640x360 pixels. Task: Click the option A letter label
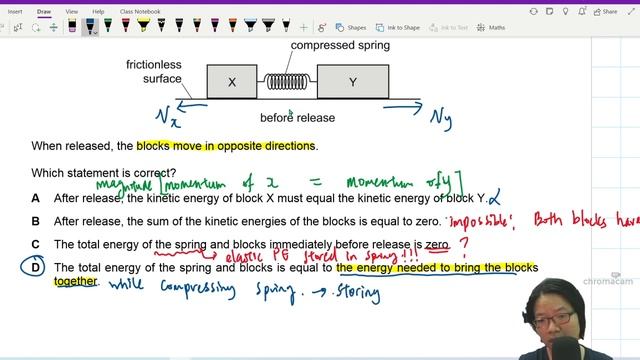36,198
